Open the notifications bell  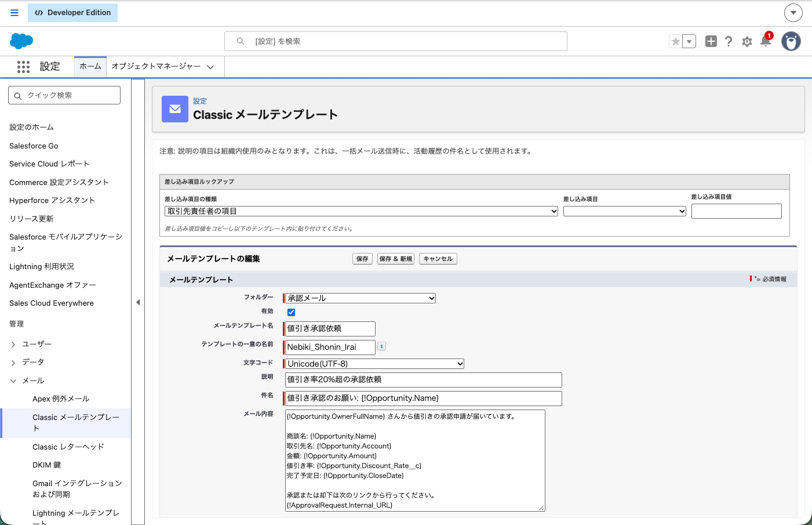(x=766, y=41)
